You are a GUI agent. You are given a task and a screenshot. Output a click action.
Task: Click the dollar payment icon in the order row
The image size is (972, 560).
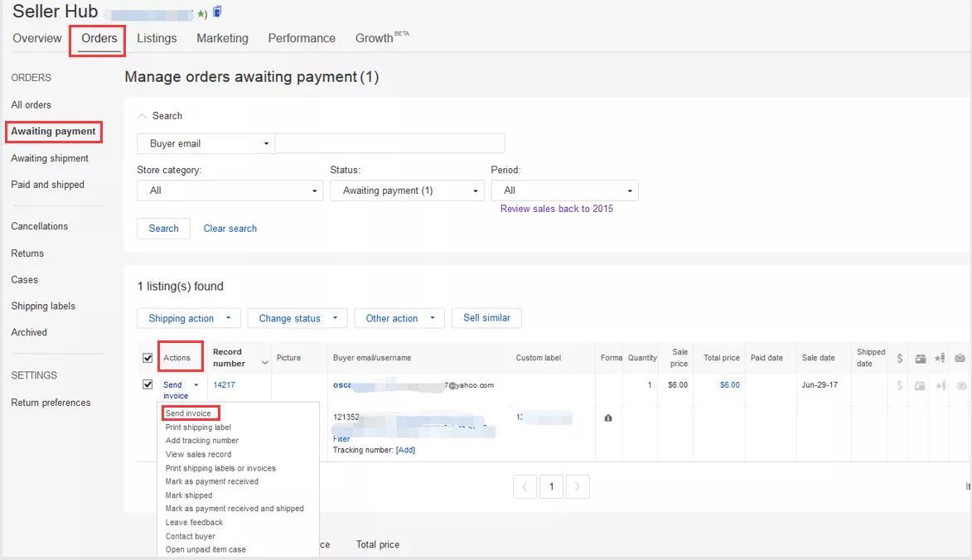click(900, 386)
